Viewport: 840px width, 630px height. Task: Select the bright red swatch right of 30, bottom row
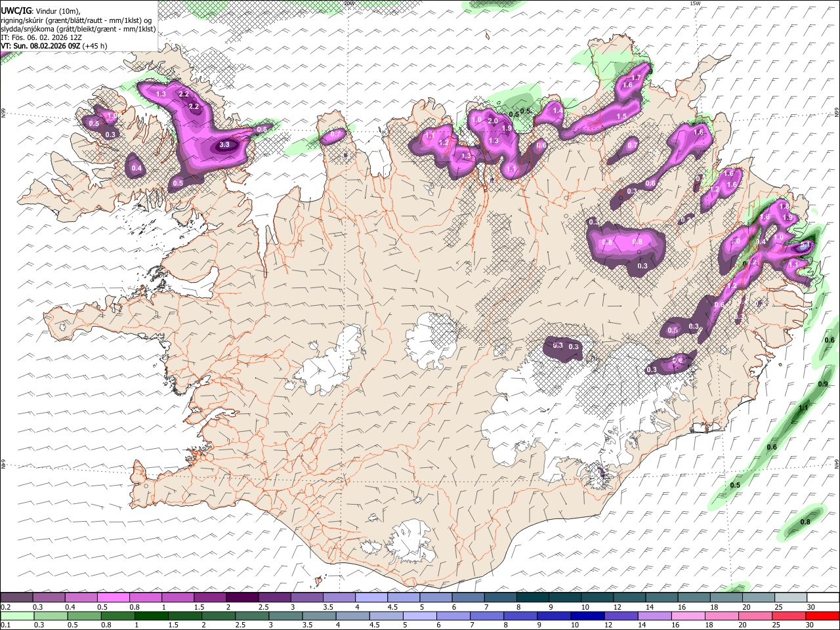tap(824, 616)
